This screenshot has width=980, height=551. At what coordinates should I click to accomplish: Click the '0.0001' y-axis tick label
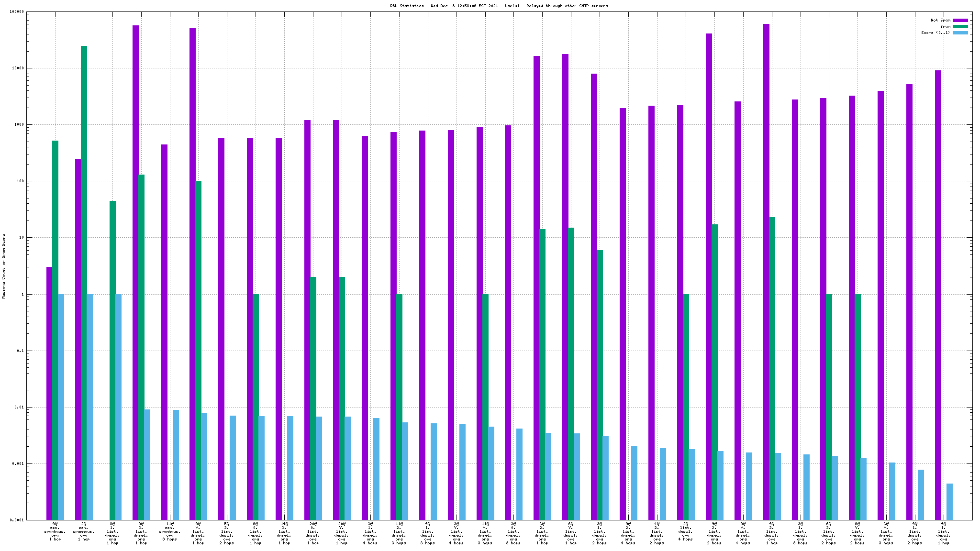17,520
